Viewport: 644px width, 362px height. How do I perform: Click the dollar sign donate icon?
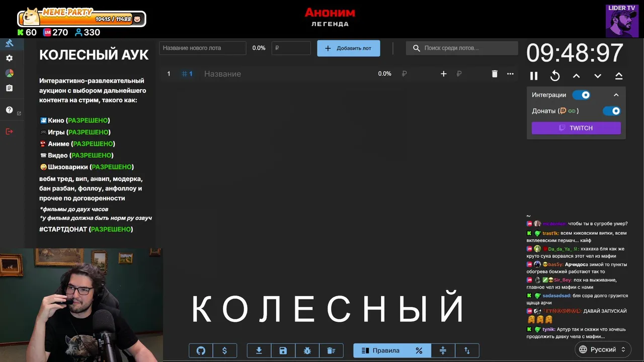224,350
